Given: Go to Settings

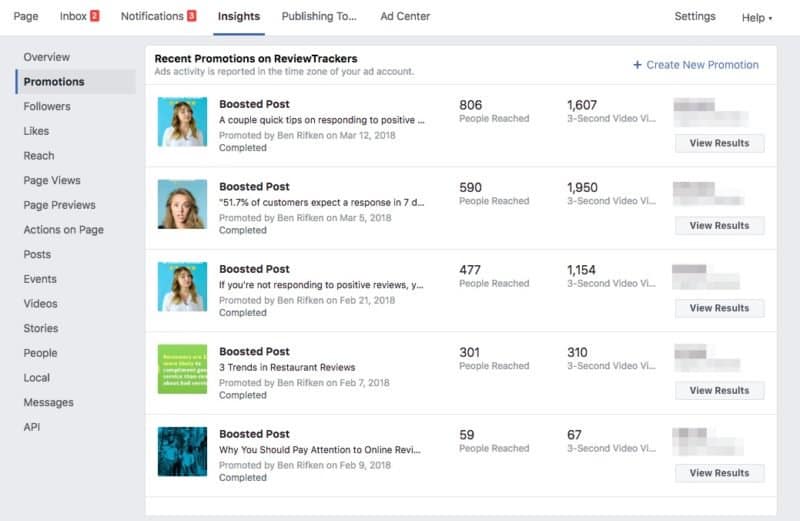Looking at the screenshot, I should tap(695, 16).
